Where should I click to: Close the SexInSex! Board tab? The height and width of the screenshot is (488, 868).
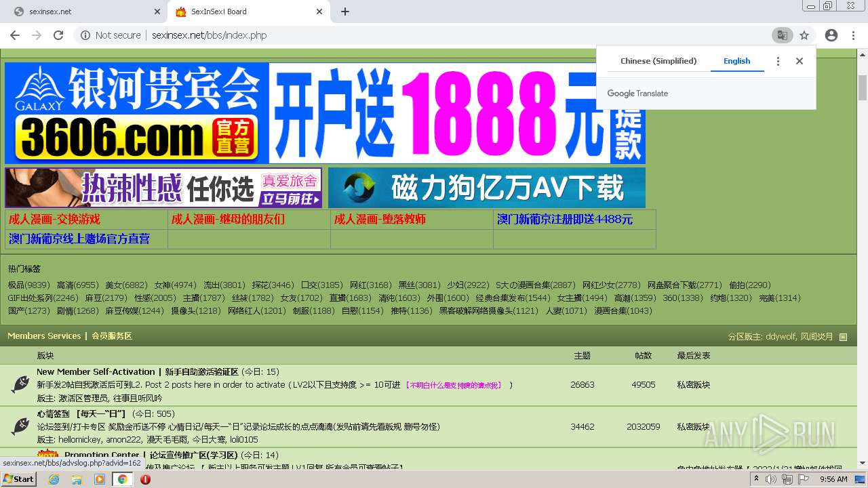pyautogui.click(x=320, y=12)
